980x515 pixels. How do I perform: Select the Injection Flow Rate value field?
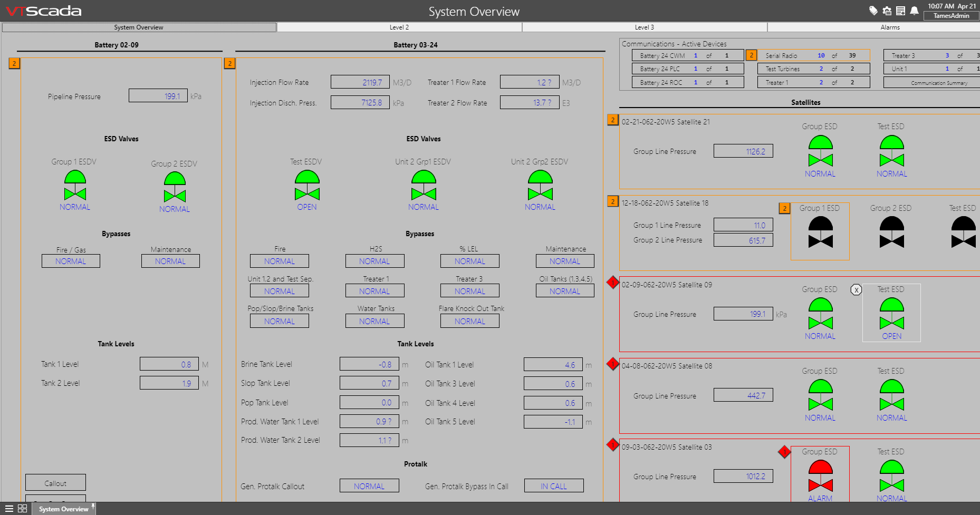[x=360, y=82]
